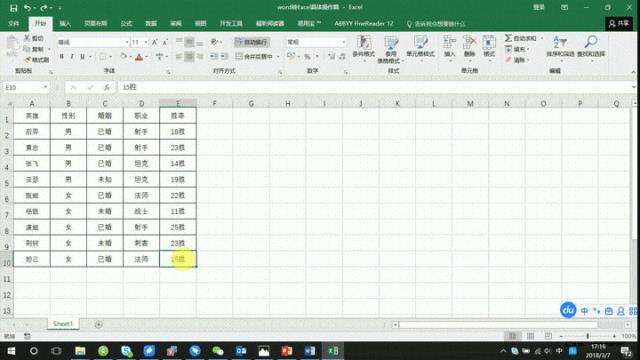Click the Name Box showing E10
The height and width of the screenshot is (360, 640).
[x=25, y=87]
